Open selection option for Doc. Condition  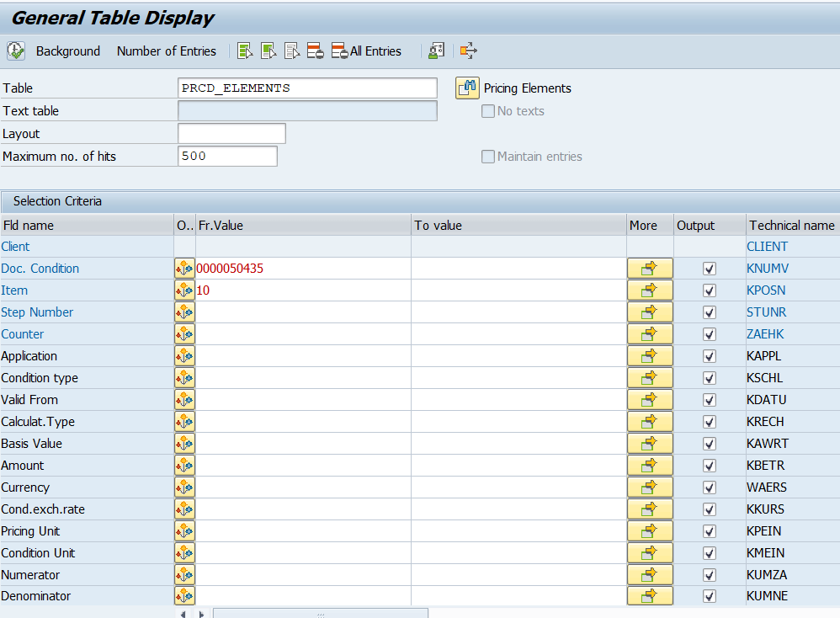pos(184,269)
